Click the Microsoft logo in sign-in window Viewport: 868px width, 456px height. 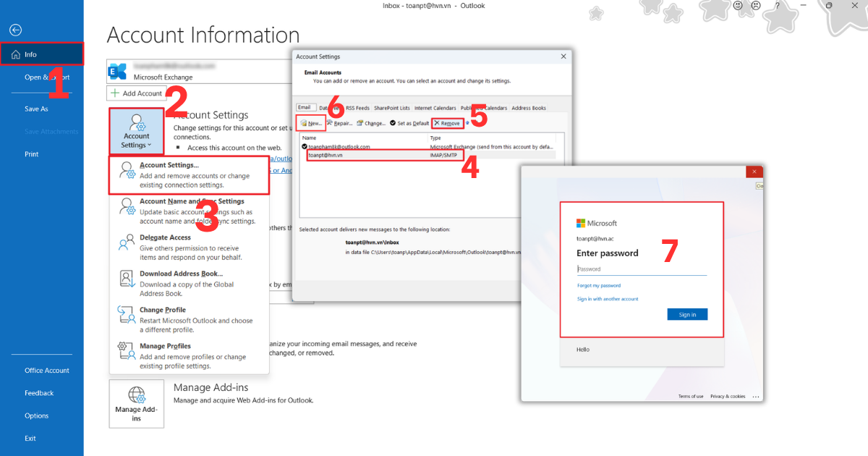(597, 224)
